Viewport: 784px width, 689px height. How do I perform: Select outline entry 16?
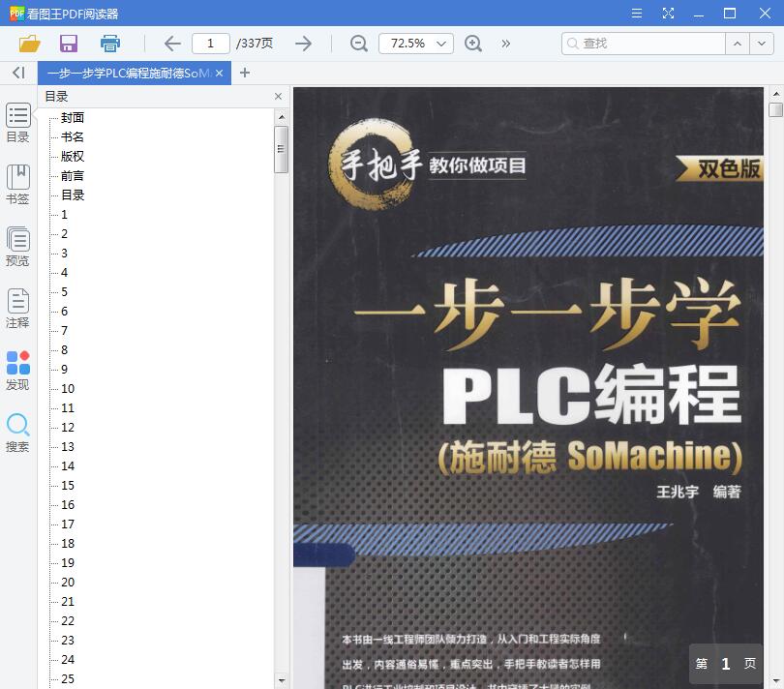click(x=68, y=505)
